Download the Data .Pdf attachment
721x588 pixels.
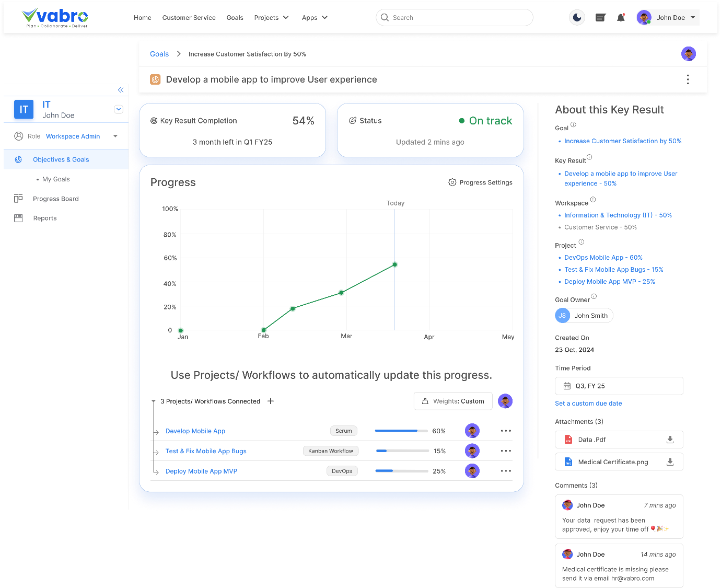(670, 440)
